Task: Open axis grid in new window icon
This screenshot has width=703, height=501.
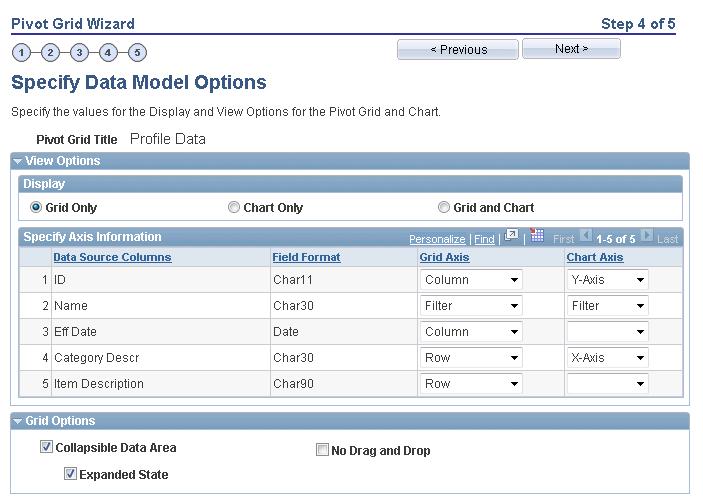Action: 511,235
